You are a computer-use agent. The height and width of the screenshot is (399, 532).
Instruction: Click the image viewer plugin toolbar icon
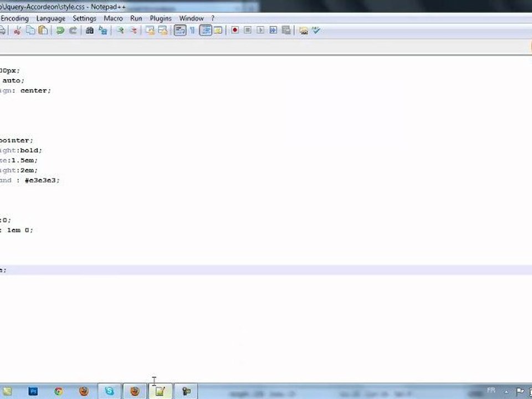pyautogui.click(x=304, y=30)
